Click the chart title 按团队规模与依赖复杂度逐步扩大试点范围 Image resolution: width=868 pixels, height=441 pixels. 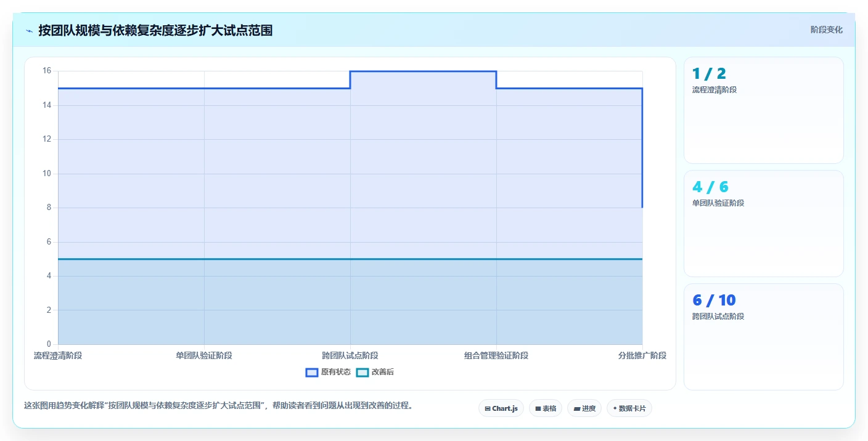pos(155,30)
